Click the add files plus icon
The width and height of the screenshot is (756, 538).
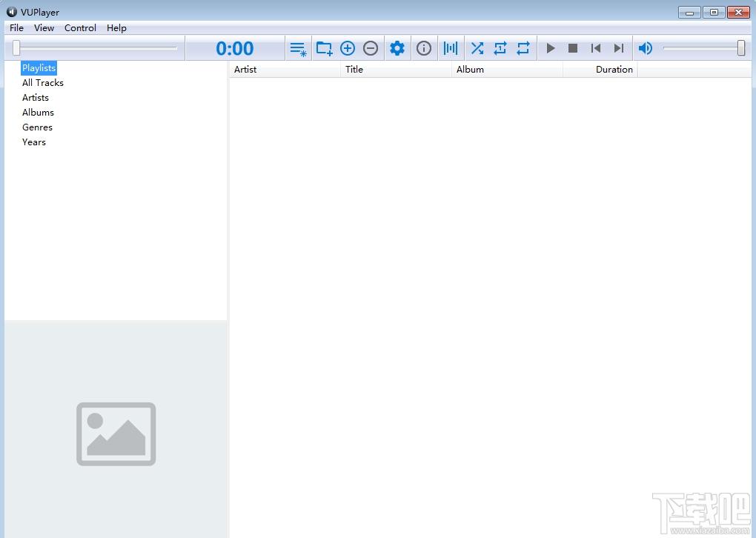pos(348,48)
